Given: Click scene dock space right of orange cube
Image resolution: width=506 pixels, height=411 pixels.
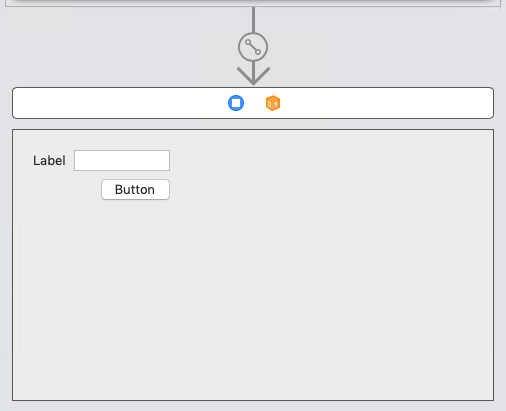Looking at the screenshot, I should (387, 103).
